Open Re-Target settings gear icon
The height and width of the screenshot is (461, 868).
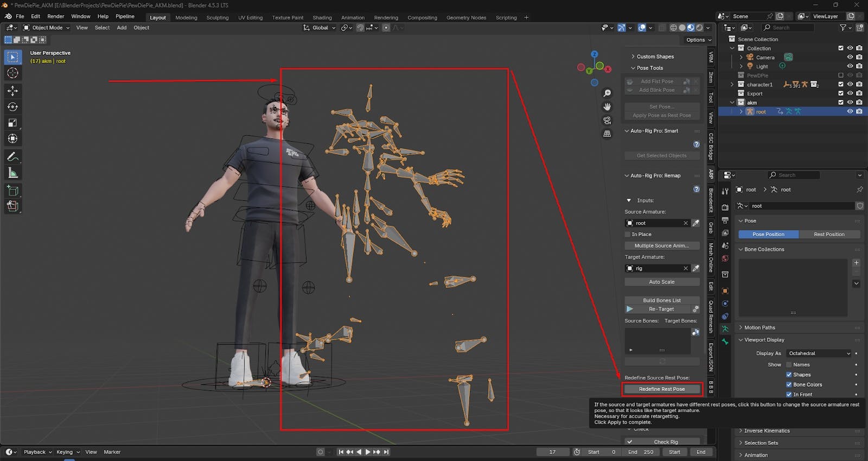click(x=695, y=309)
